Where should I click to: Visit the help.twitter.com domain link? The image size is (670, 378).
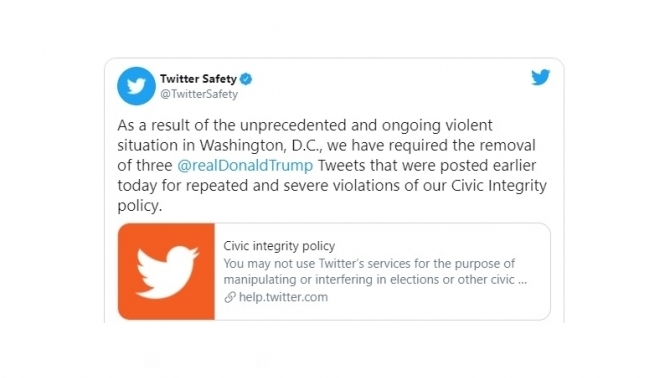pos(283,297)
